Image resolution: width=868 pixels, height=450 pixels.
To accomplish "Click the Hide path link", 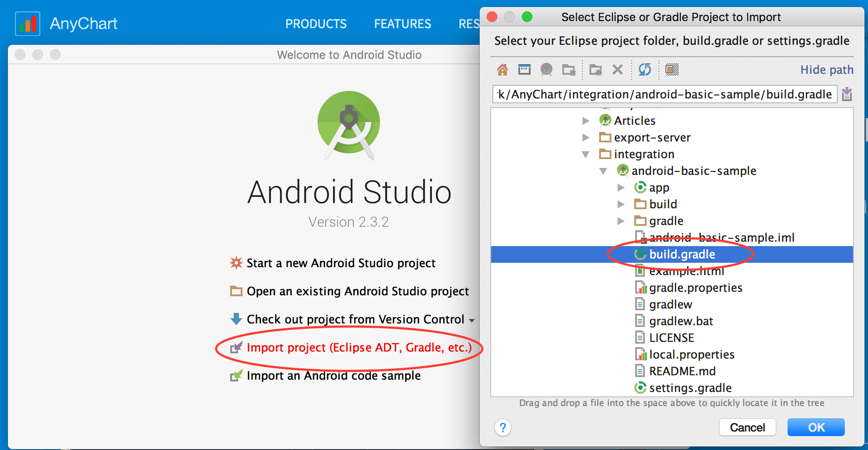I will (826, 69).
